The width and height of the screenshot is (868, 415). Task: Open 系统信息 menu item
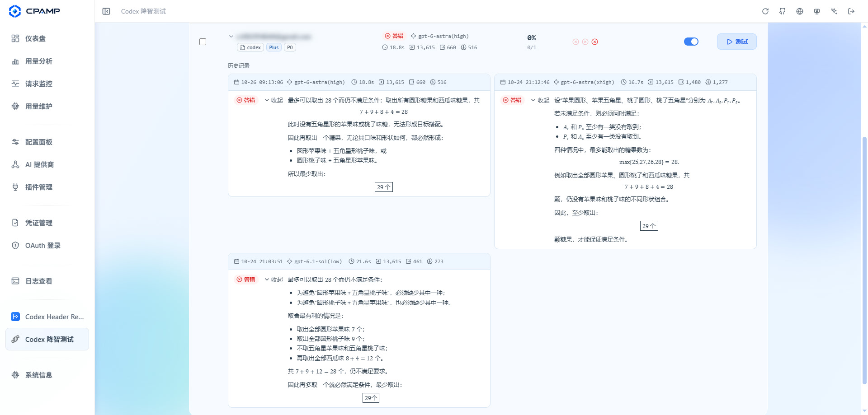tap(47, 375)
